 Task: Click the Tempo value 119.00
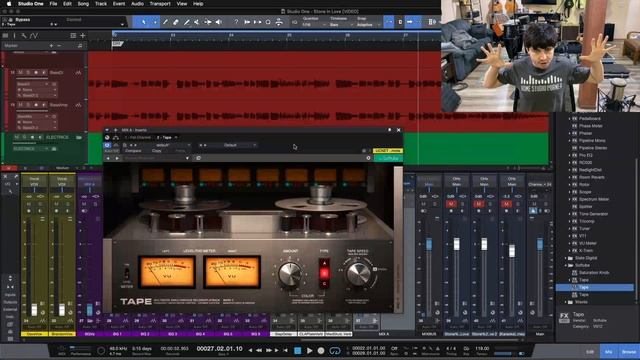(x=482, y=349)
